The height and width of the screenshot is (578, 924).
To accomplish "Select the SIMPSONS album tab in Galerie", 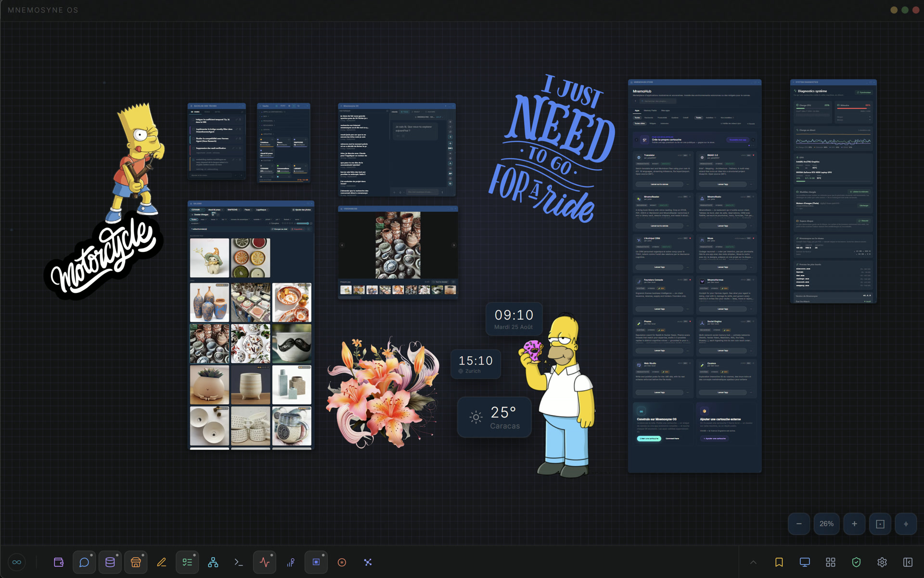I will (x=234, y=210).
